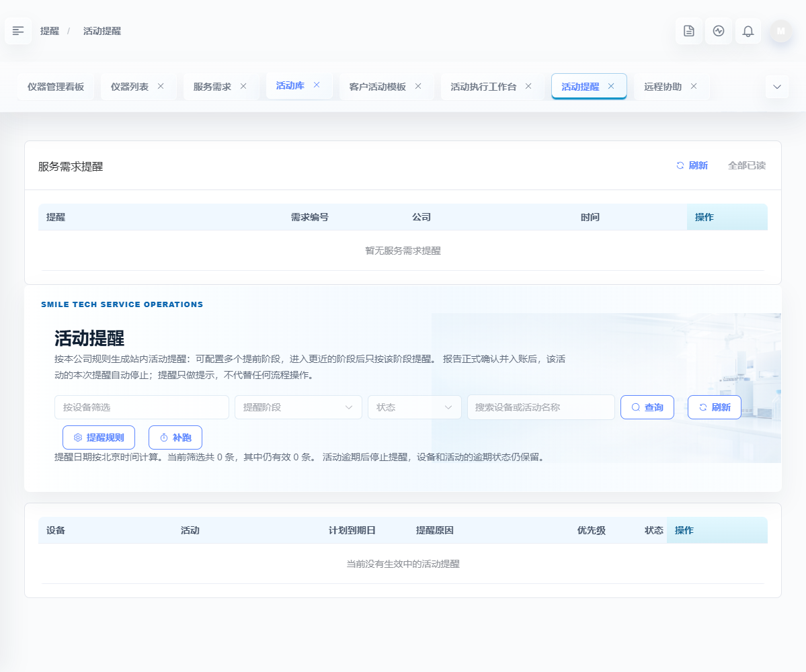Image resolution: width=806 pixels, height=672 pixels.
Task: Open the 提醒阶段 dropdown
Action: coord(298,407)
